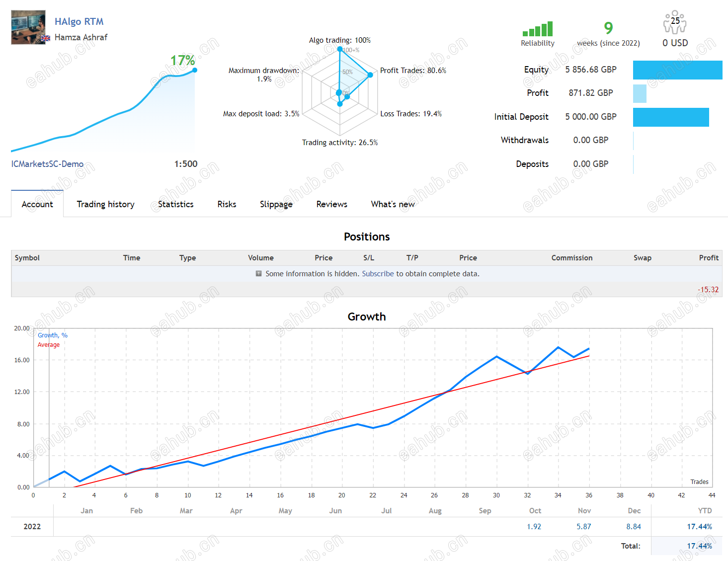View the Reviews tab
The height and width of the screenshot is (561, 728).
tap(332, 204)
